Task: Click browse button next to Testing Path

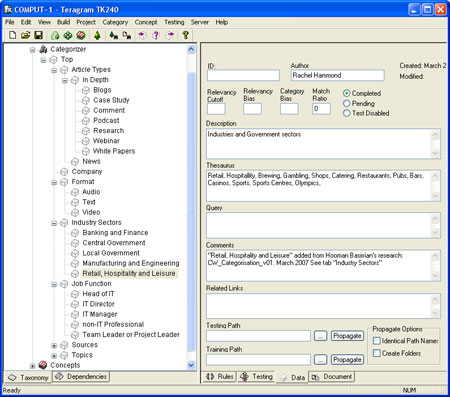Action: point(320,336)
